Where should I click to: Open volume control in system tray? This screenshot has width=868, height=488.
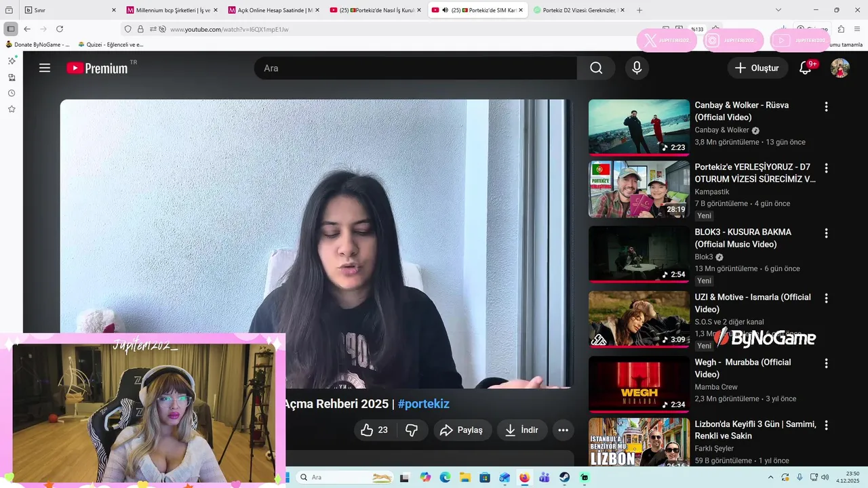pyautogui.click(x=825, y=477)
